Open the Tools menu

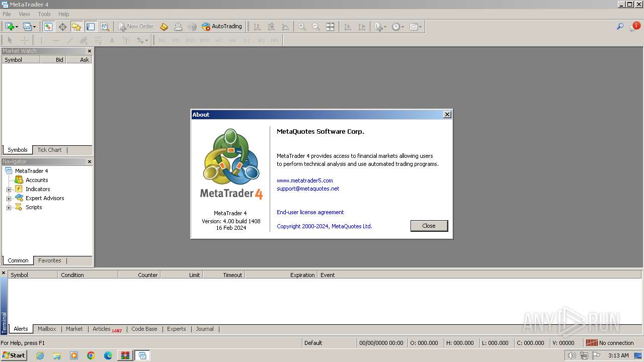coord(44,14)
